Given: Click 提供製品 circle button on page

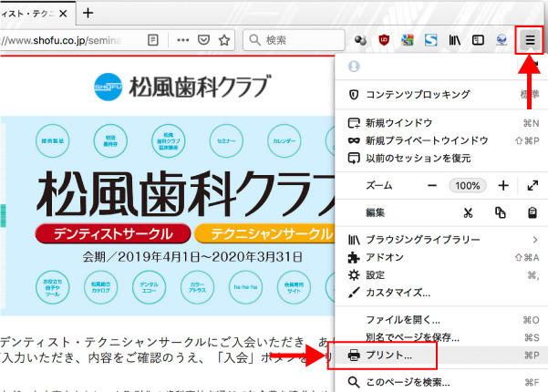Looking at the screenshot, I should [52, 141].
